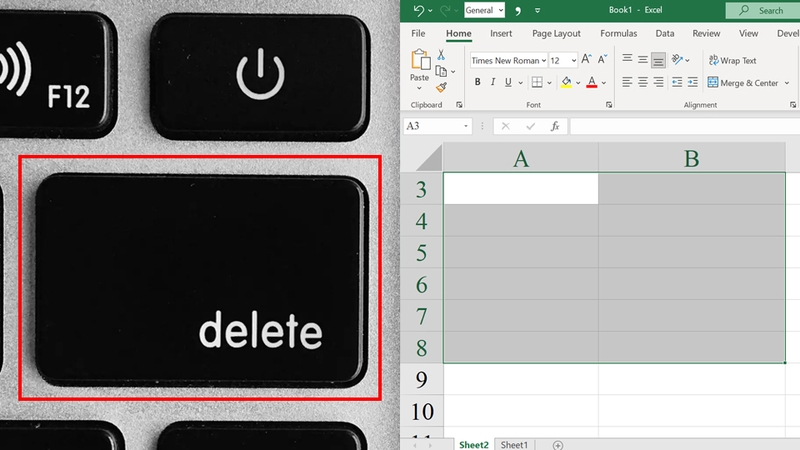
Task: Switch to the Insert ribbon tab
Action: (501, 33)
